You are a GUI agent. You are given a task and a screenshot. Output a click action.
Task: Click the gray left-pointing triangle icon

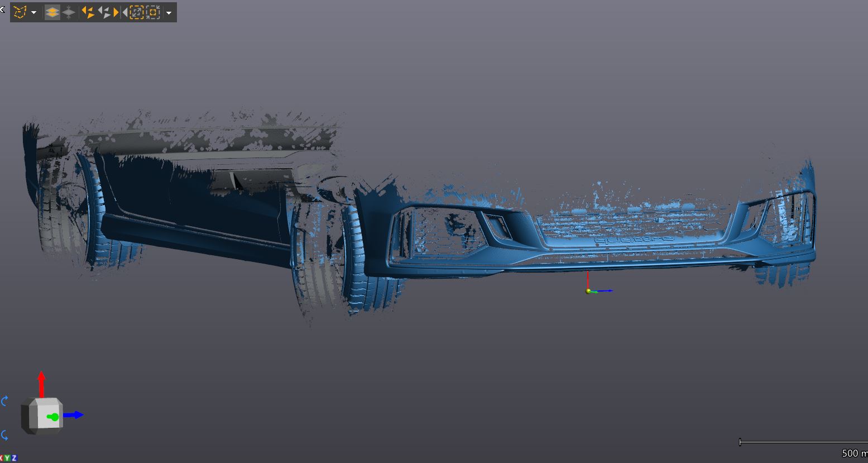pos(124,12)
